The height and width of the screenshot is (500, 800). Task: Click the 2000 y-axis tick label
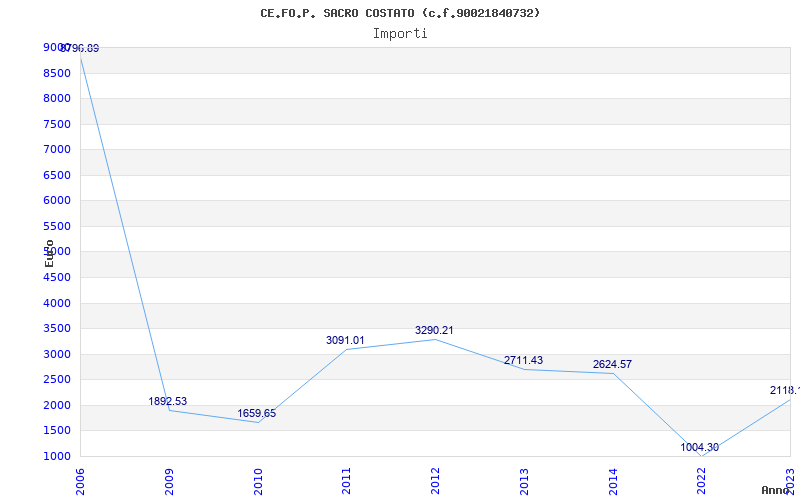click(x=57, y=406)
